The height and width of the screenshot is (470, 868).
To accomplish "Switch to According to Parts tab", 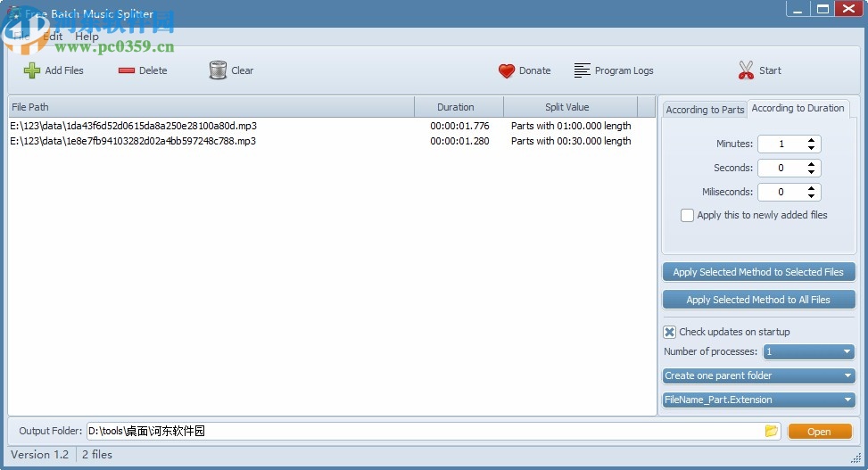I will 705,110.
